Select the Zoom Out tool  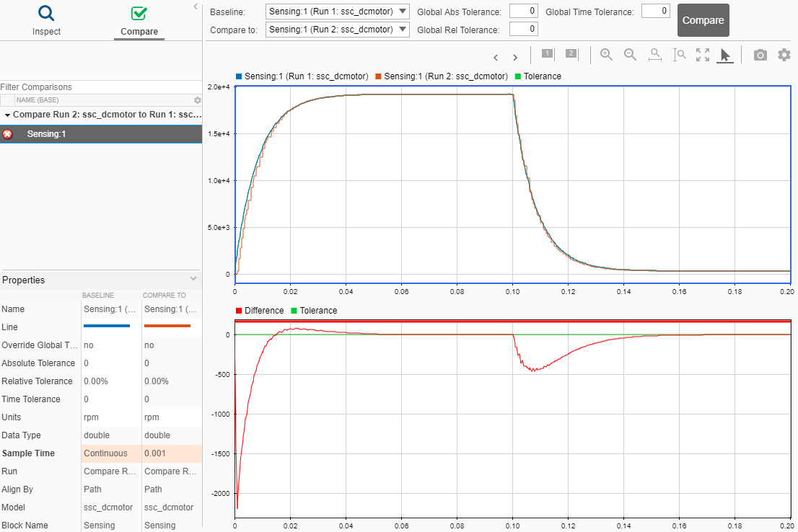(631, 54)
